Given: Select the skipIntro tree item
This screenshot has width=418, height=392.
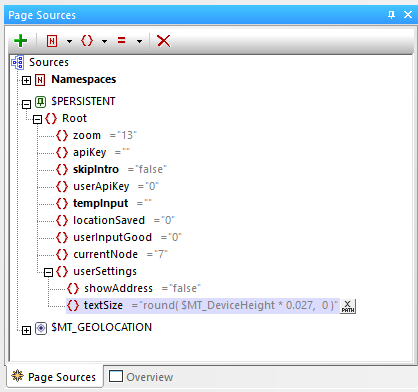Looking at the screenshot, I should (96, 169).
